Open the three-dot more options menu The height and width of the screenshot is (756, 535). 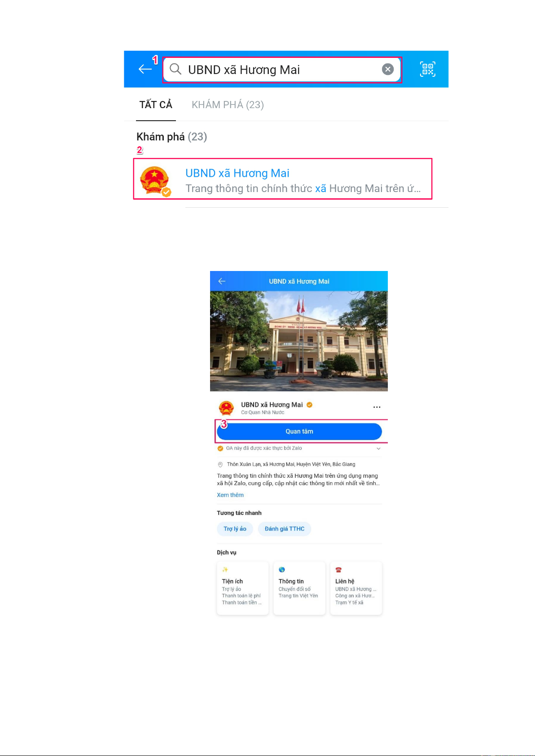(377, 407)
